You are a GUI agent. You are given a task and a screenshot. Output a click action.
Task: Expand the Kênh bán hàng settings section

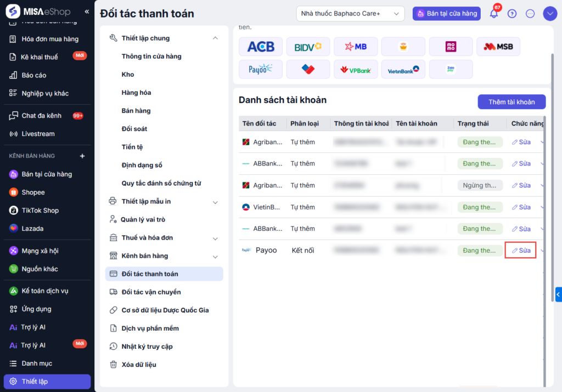[x=215, y=257]
